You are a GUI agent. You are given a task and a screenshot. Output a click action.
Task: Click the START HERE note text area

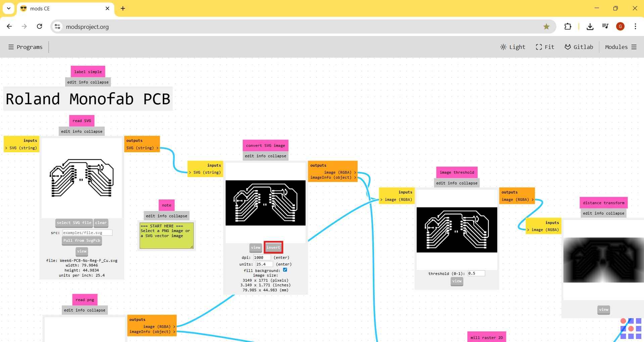click(x=167, y=236)
